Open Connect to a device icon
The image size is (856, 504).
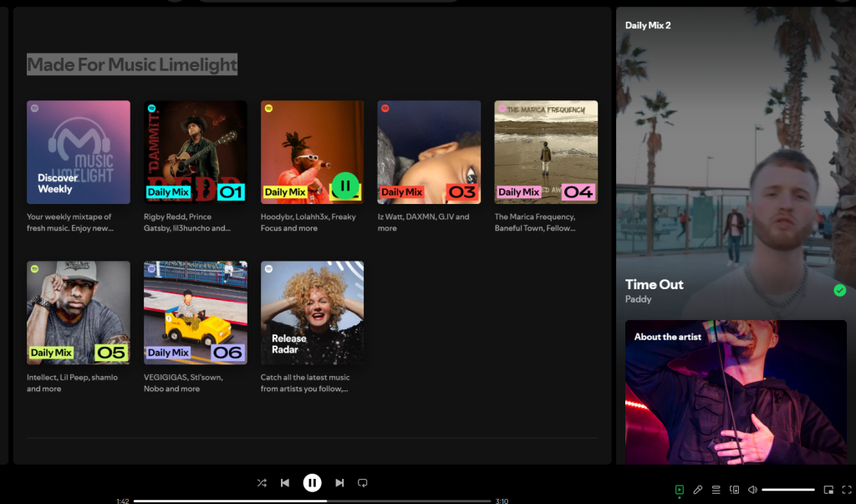[x=734, y=490]
